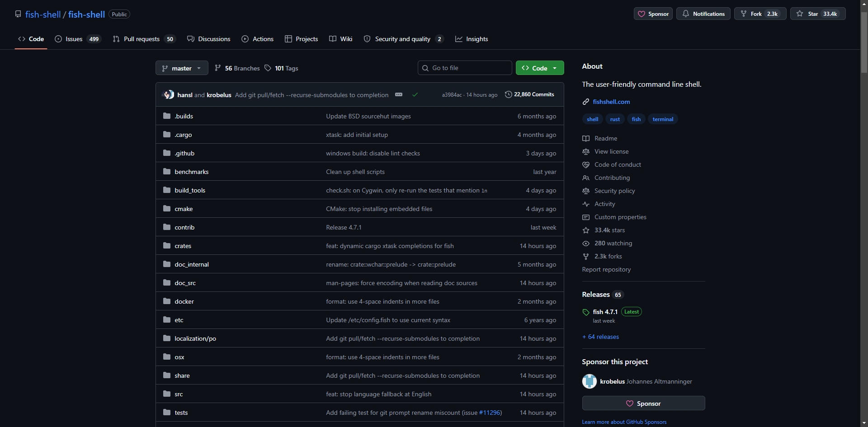
Task: Click the folder icon for .github
Action: (167, 153)
